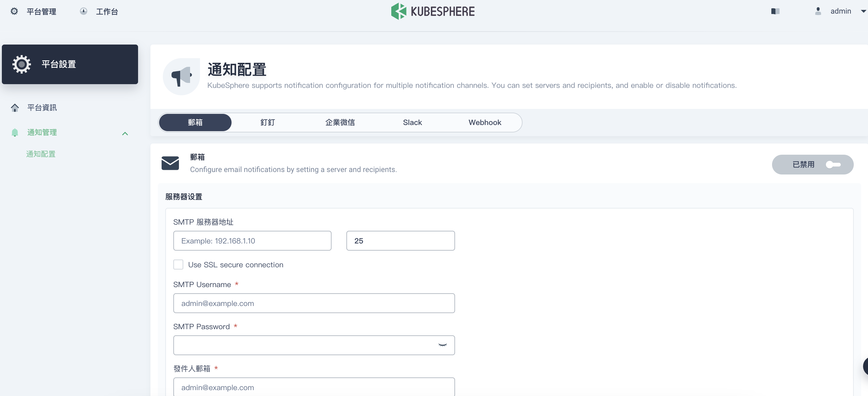Open the admin account dropdown arrow
The width and height of the screenshot is (868, 396).
[x=863, y=11]
